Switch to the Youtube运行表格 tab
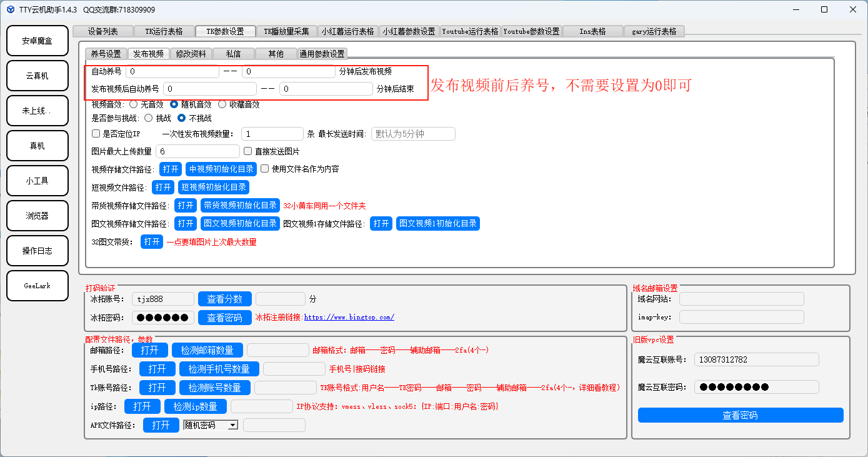The height and width of the screenshot is (457, 868). pyautogui.click(x=471, y=31)
